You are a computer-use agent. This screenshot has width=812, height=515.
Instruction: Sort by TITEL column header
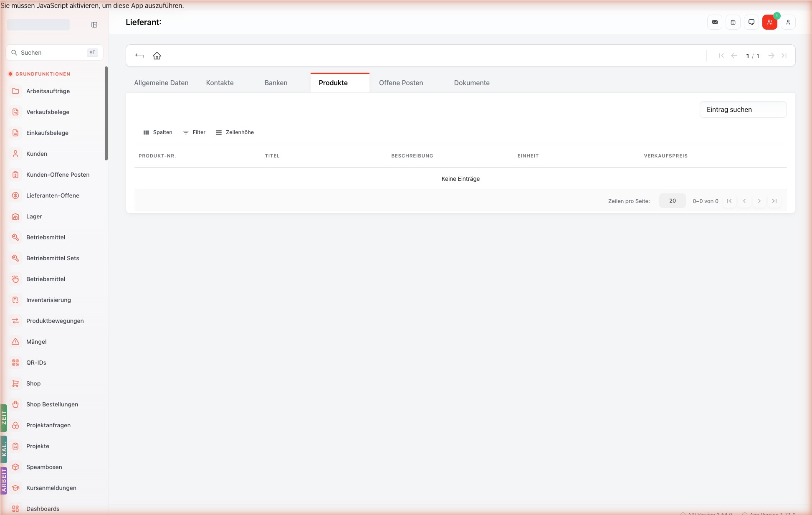[272, 156]
